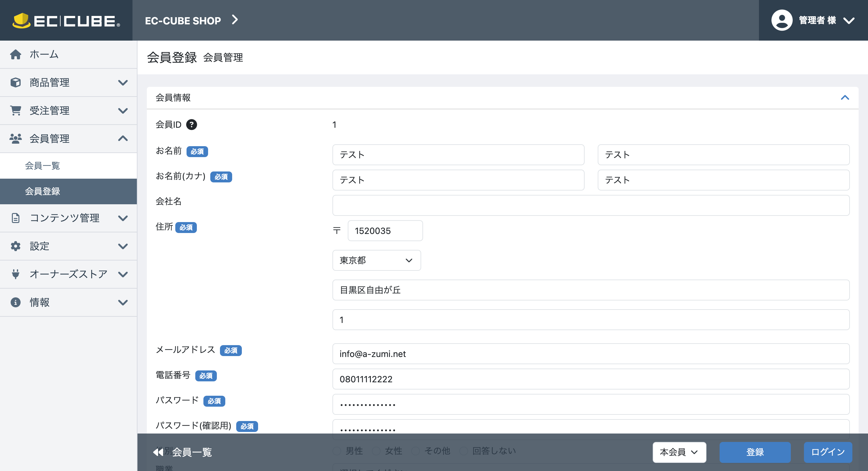This screenshot has width=868, height=471.
Task: Select the 女性 radio button
Action: pos(376,451)
